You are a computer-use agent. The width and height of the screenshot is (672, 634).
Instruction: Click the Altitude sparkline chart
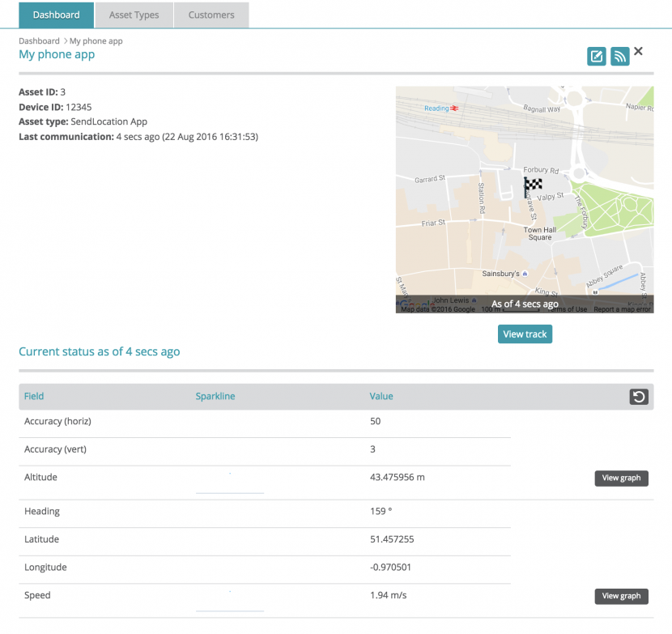[x=230, y=483]
